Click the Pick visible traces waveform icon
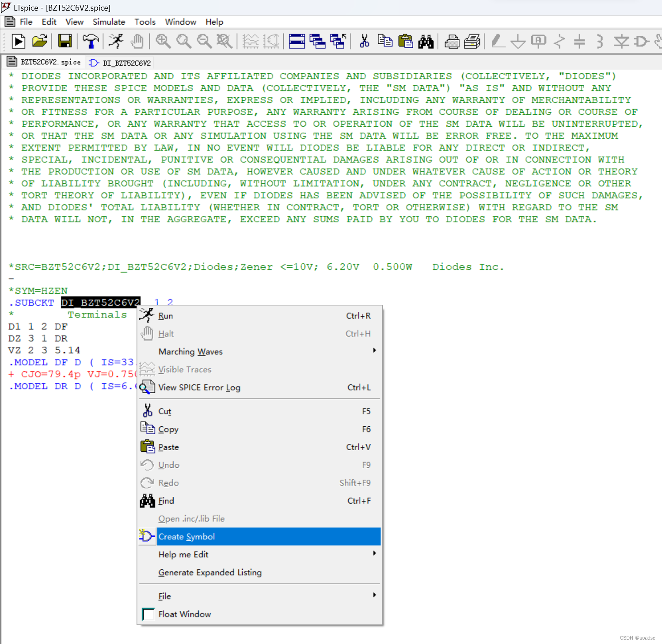 (x=251, y=42)
